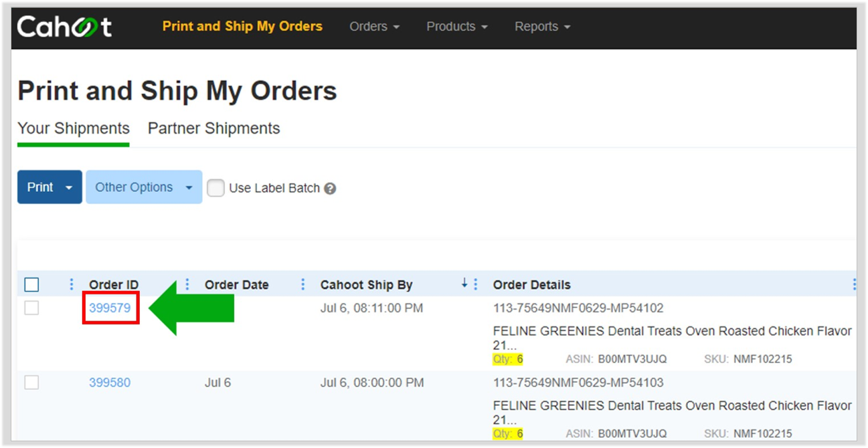868x448 pixels.
Task: Open the Order Details column options menu
Action: pyautogui.click(x=854, y=285)
